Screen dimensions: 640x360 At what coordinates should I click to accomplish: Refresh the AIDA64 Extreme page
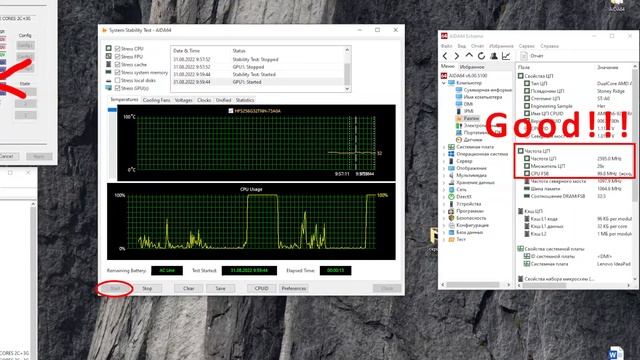[x=481, y=56]
